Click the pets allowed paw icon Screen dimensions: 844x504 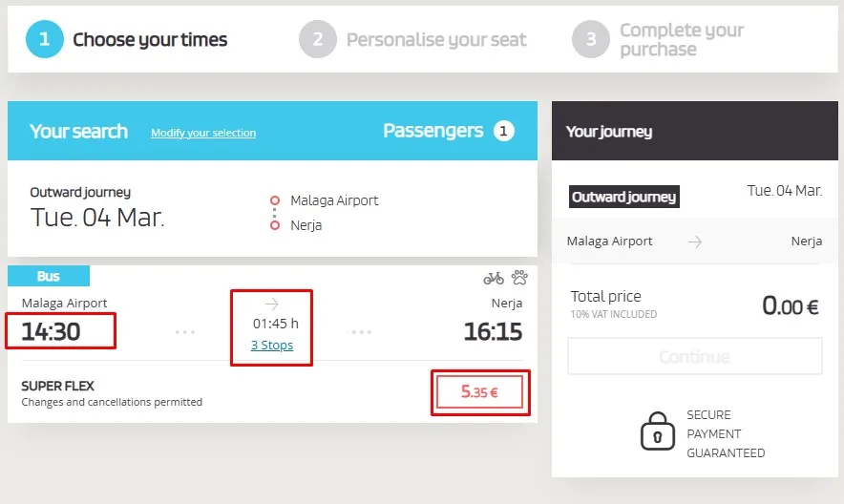click(x=519, y=278)
